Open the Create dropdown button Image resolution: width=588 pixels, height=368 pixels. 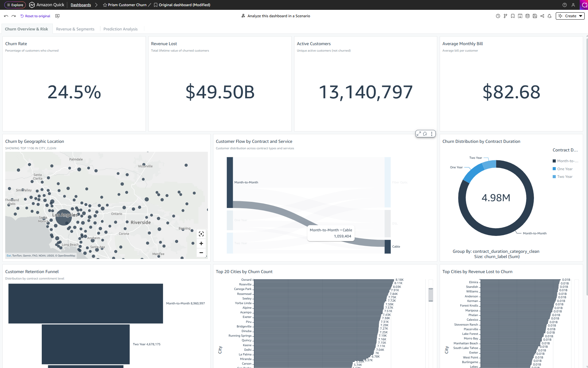coord(570,16)
